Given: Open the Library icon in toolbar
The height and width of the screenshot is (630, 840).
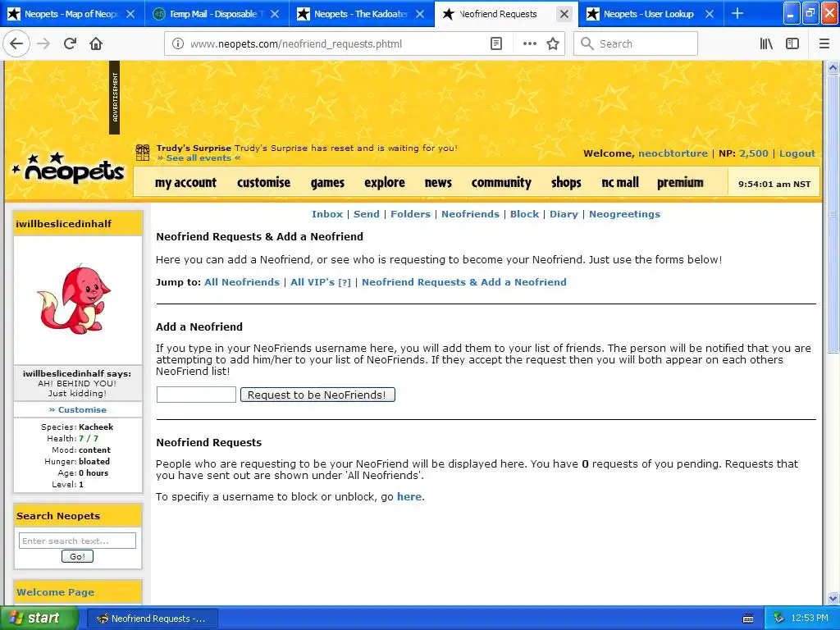Looking at the screenshot, I should [766, 44].
